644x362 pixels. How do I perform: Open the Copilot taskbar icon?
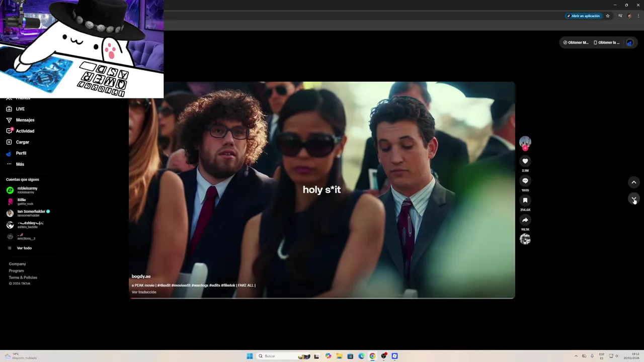click(x=328, y=356)
